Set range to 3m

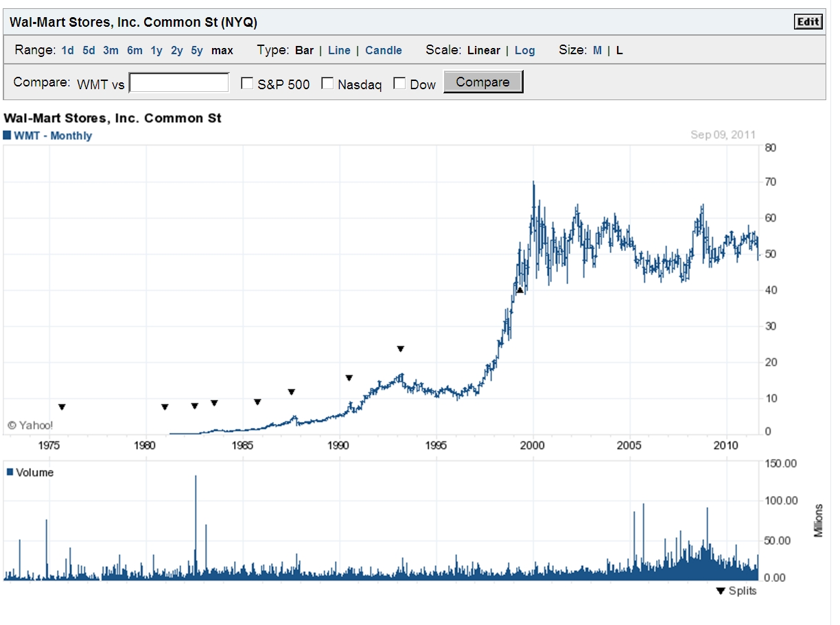click(x=110, y=50)
